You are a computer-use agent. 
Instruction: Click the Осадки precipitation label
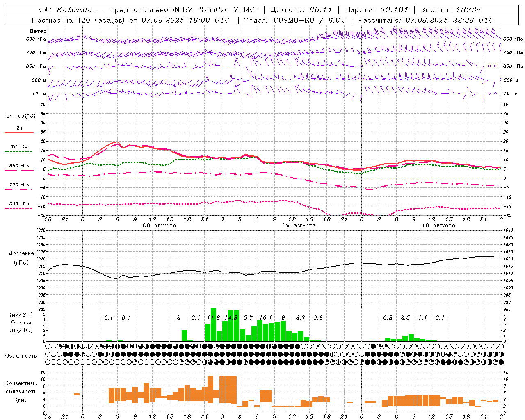[x=21, y=322]
